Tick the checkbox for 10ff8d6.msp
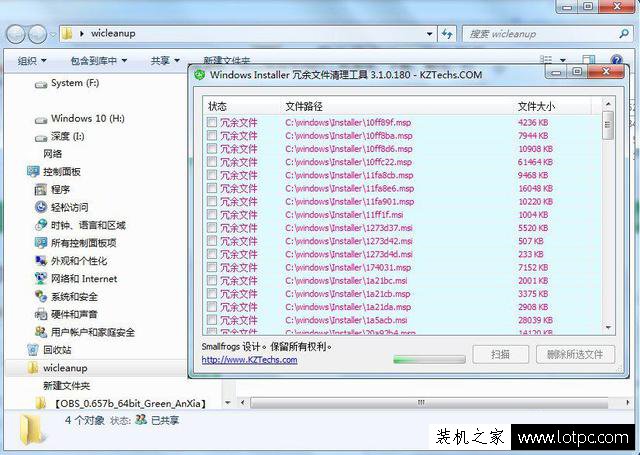The height and width of the screenshot is (455, 640). pyautogui.click(x=211, y=149)
